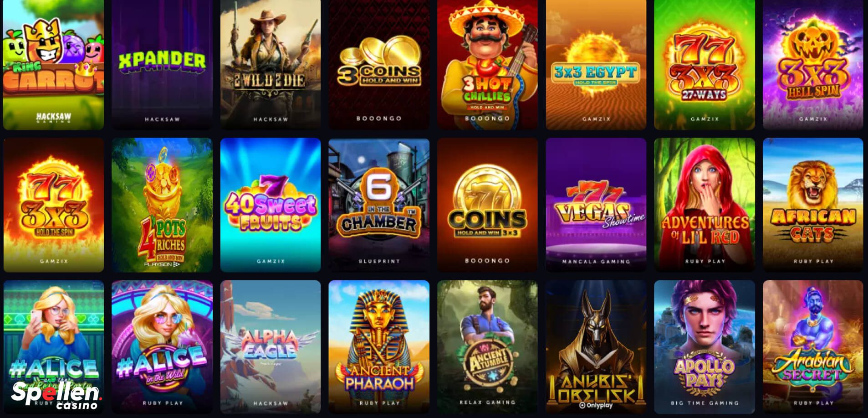Select 3x3 Hell Spin pumpkin game
The height and width of the screenshot is (418, 868).
pyautogui.click(x=813, y=64)
